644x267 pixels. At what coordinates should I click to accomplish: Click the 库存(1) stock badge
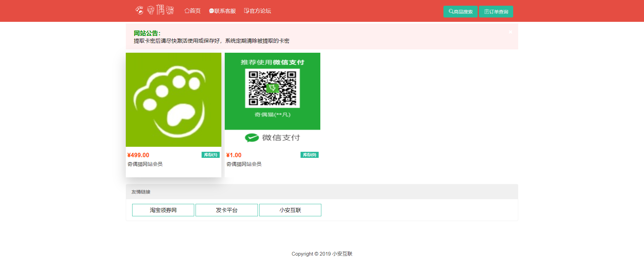point(211,155)
